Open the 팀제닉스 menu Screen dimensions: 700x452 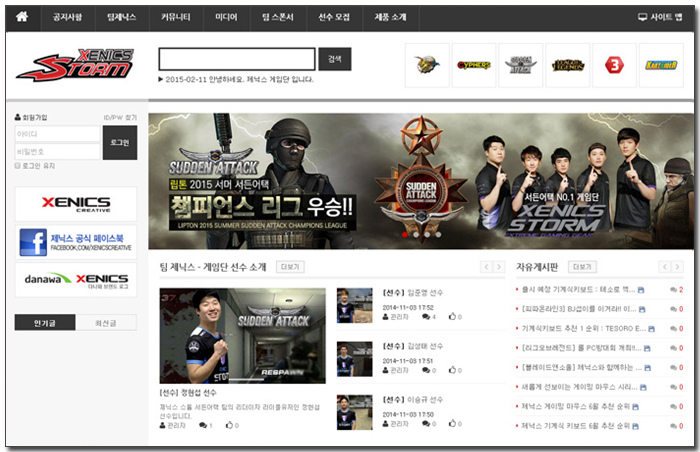(x=122, y=17)
